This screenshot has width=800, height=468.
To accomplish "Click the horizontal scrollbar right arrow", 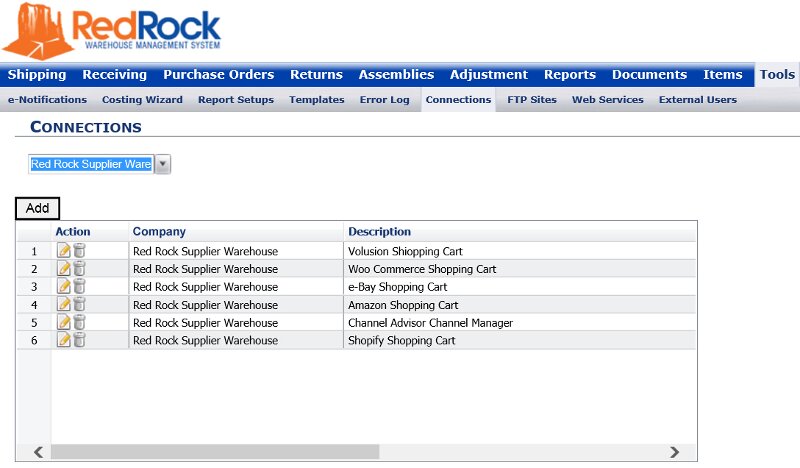I will coord(674,452).
